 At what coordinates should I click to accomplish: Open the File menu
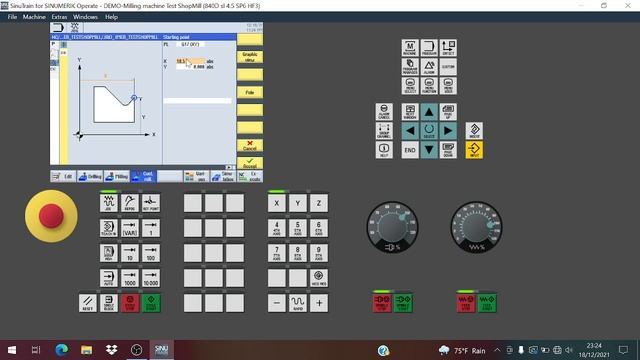[12, 17]
